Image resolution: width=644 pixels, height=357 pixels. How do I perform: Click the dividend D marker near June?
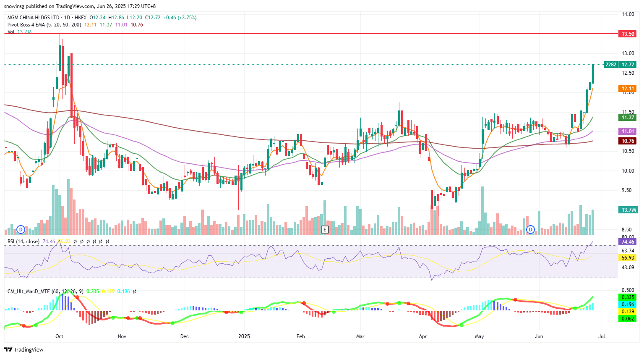[531, 229]
